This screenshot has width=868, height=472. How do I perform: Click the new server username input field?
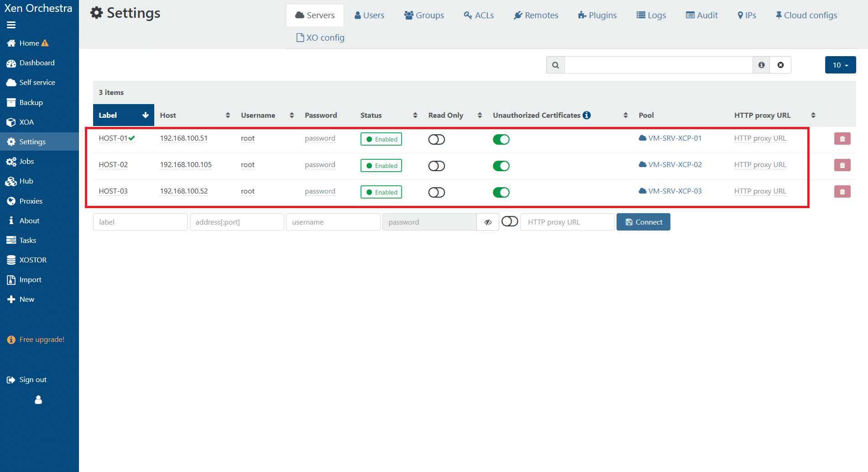point(333,222)
